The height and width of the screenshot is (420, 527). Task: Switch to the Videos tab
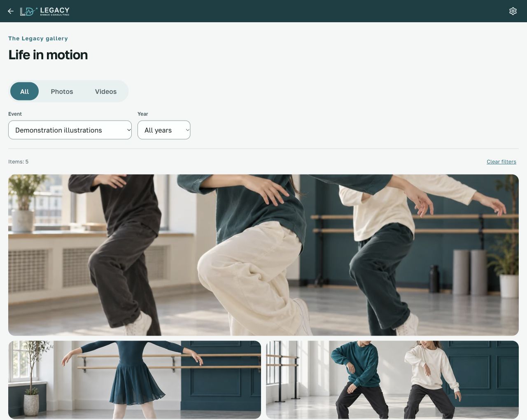coord(106,91)
